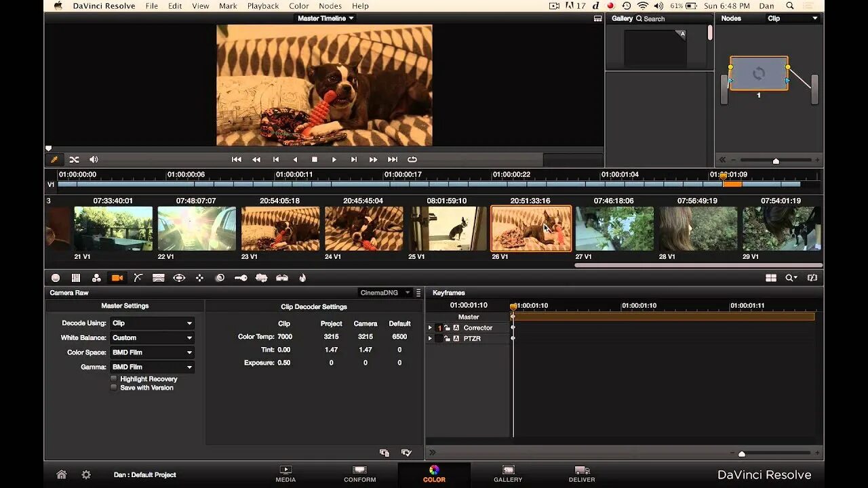Image resolution: width=868 pixels, height=488 pixels.
Task: Activate the color picker eyedropper tool
Action: click(x=54, y=159)
